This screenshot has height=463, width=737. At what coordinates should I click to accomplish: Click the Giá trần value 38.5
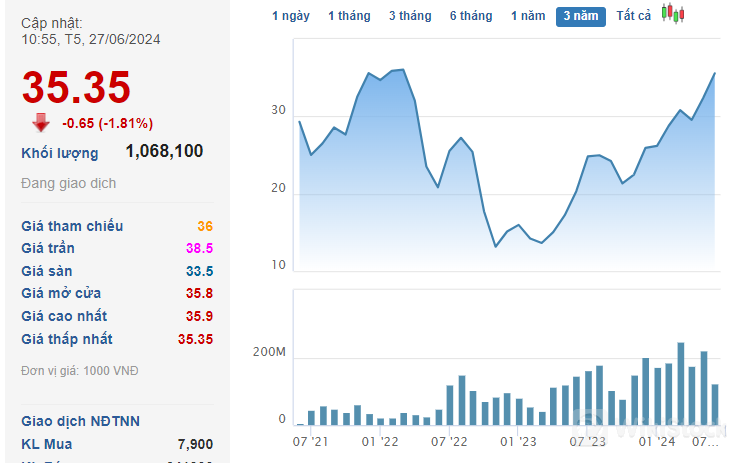pos(199,248)
